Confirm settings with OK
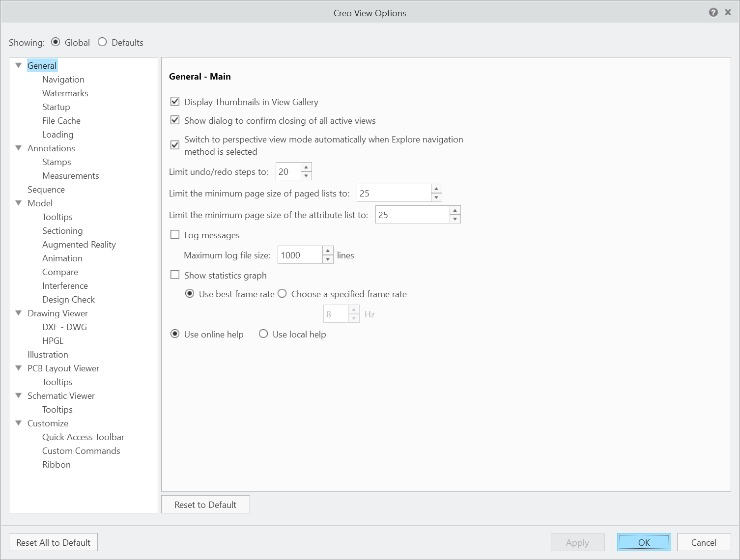Screen dimensions: 740x560 point(644,542)
